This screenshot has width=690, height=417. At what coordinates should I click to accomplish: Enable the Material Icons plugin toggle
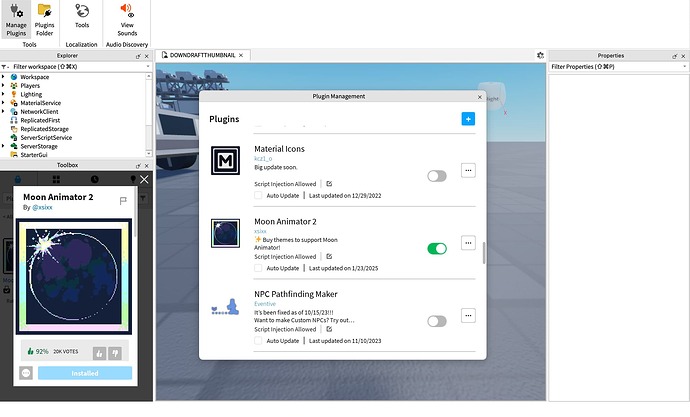437,176
